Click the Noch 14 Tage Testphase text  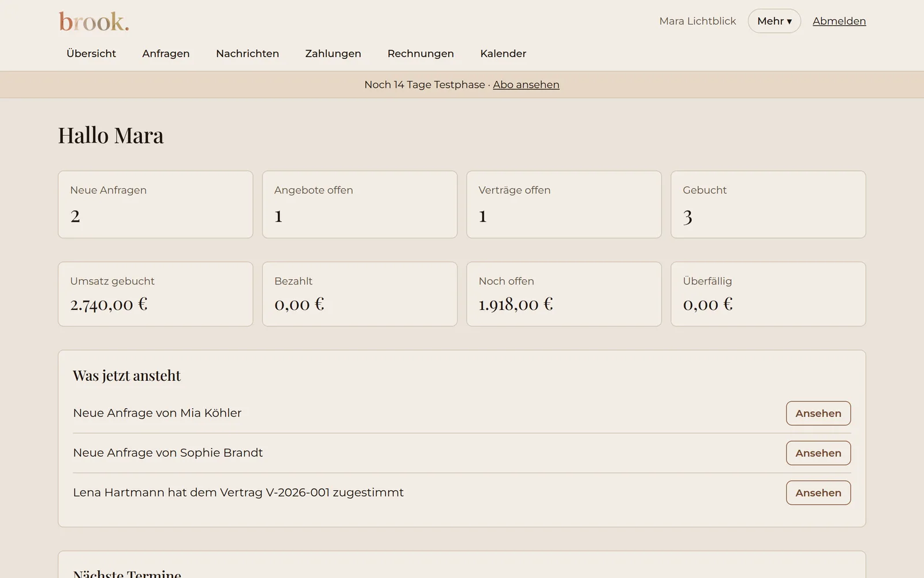click(424, 84)
